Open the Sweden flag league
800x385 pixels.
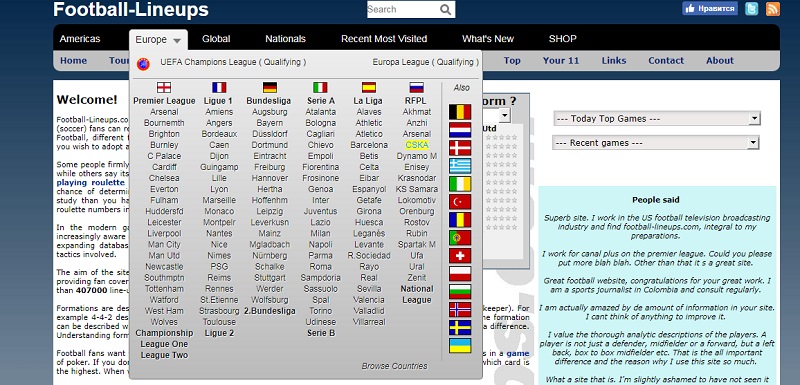click(460, 327)
